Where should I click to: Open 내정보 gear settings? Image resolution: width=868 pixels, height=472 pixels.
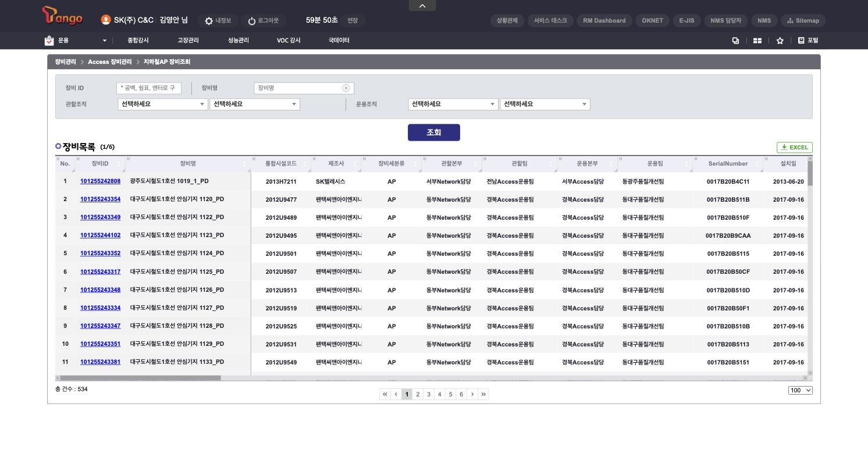218,20
